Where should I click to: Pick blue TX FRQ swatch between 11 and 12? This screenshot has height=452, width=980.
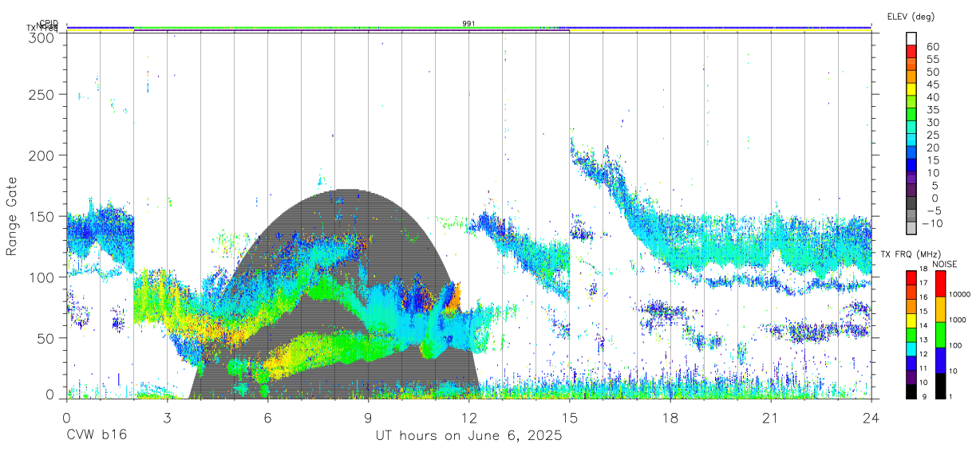(911, 363)
